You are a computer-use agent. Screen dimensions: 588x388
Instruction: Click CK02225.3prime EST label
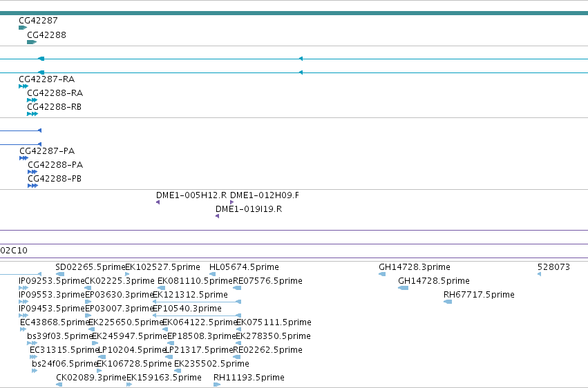tap(120, 281)
